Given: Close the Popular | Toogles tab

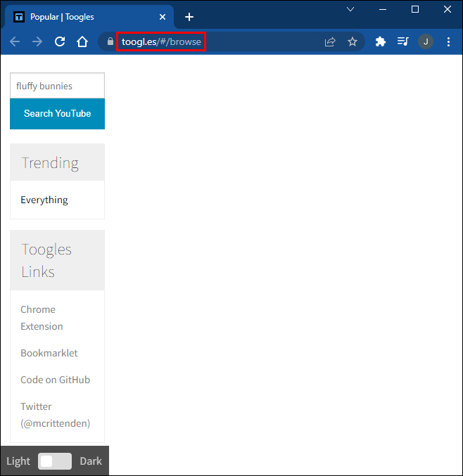Looking at the screenshot, I should 163,17.
